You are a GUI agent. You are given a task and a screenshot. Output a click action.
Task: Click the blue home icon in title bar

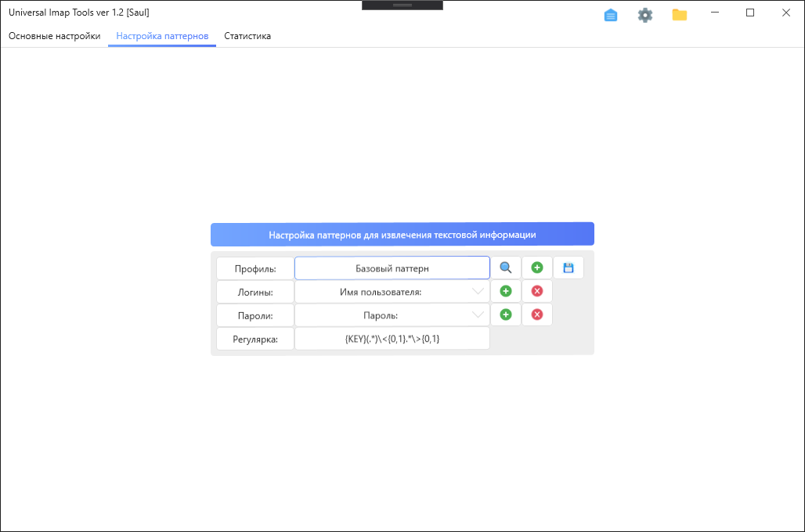click(x=611, y=15)
